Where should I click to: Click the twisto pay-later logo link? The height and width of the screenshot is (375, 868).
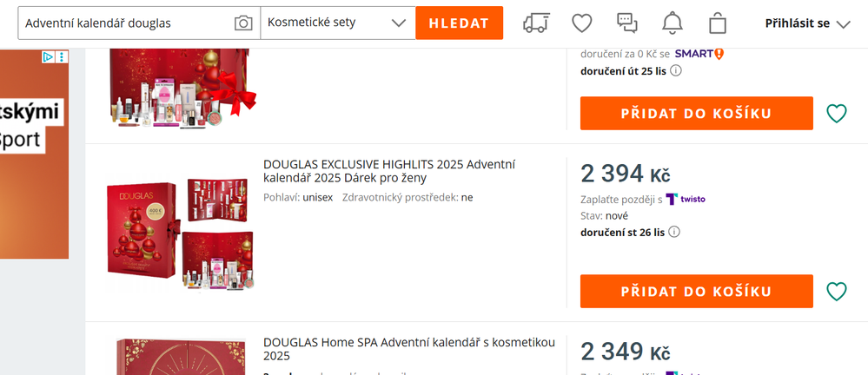coord(686,200)
